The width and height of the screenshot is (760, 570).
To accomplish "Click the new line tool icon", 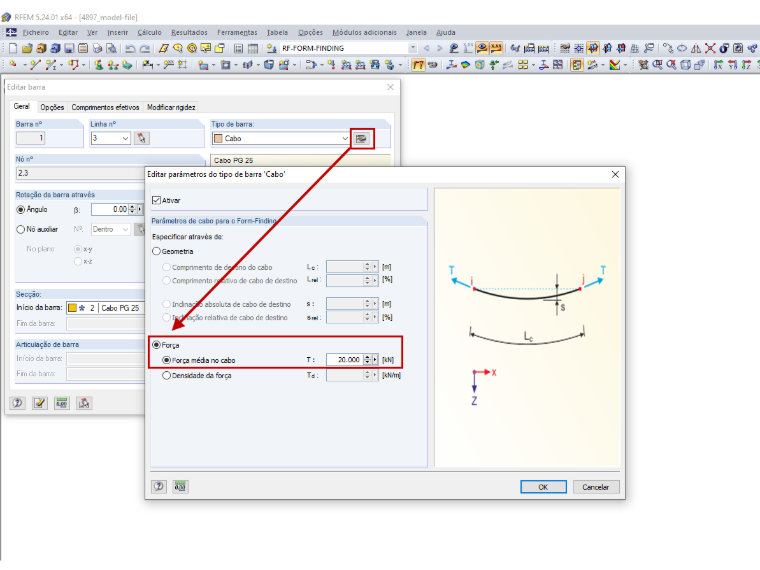I will 35,64.
